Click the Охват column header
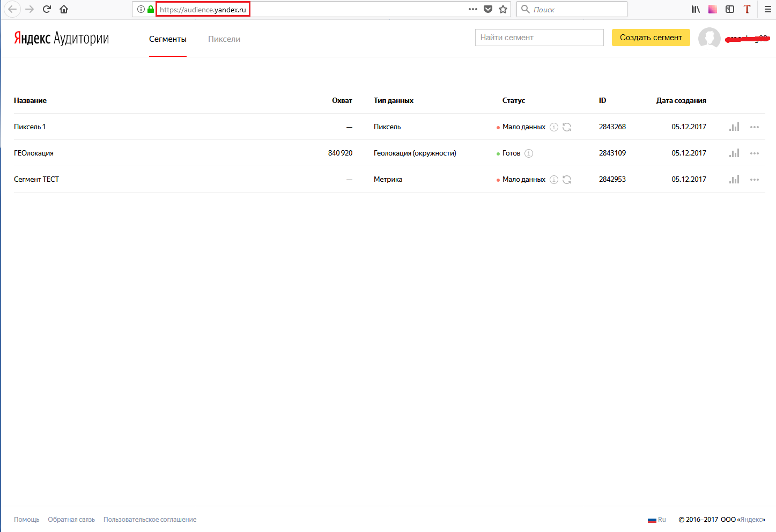Image resolution: width=776 pixels, height=532 pixels. tap(342, 101)
